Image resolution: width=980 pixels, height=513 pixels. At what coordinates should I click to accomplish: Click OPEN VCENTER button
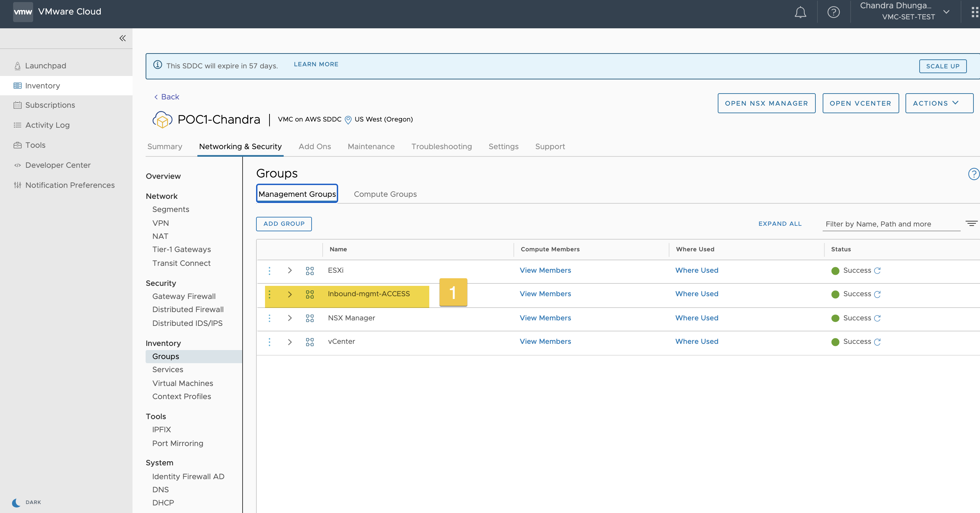click(860, 103)
